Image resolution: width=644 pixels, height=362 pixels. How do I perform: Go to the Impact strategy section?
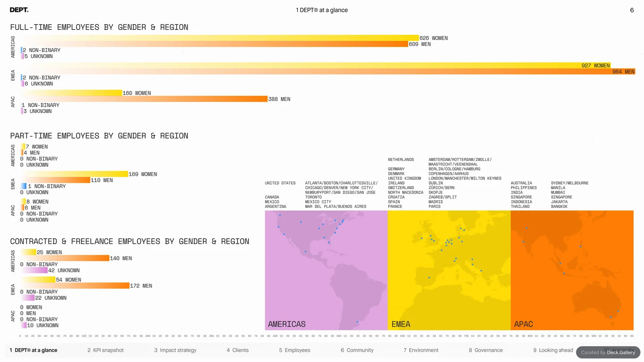175,350
